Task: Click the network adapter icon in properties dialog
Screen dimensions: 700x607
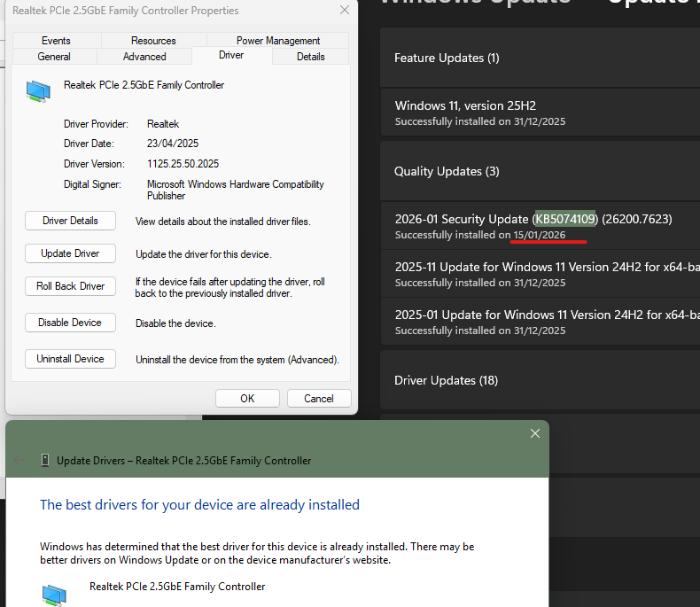Action: tap(38, 91)
